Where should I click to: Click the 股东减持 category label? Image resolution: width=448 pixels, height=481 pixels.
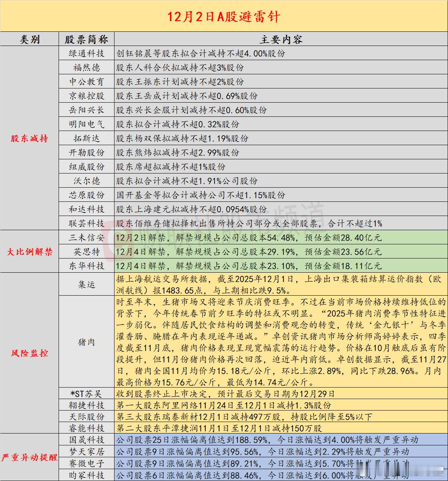click(29, 138)
